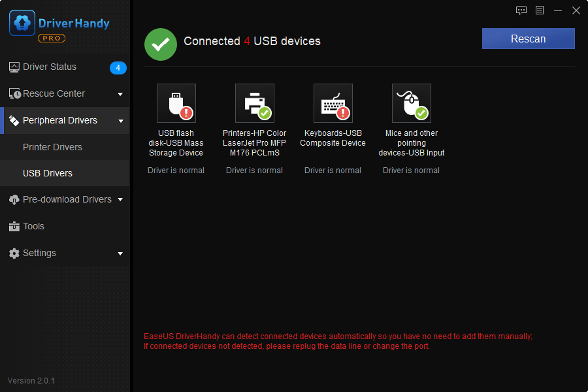
Task: Select the HP Color LaserJet printer icon
Action: click(255, 103)
